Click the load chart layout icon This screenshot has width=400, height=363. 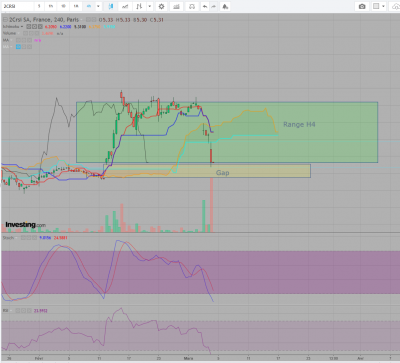tap(192, 6)
